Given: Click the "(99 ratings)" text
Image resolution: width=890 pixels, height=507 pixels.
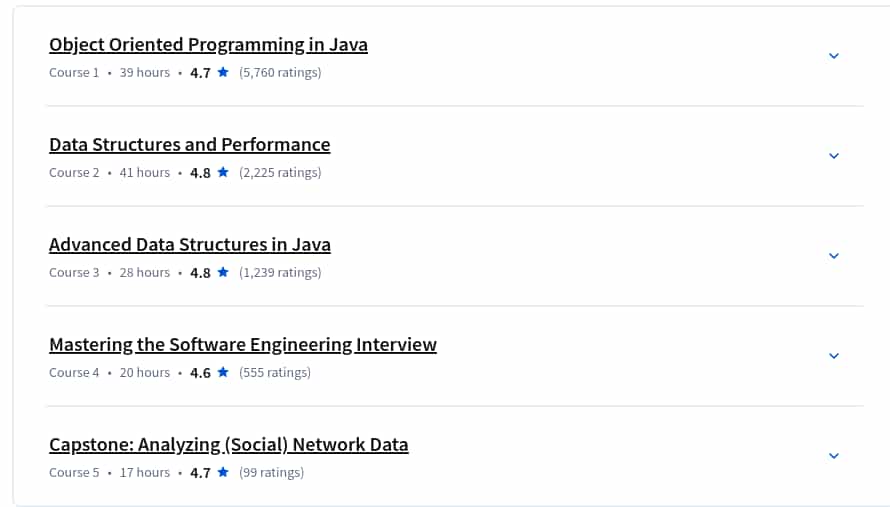Looking at the screenshot, I should coord(271,472).
